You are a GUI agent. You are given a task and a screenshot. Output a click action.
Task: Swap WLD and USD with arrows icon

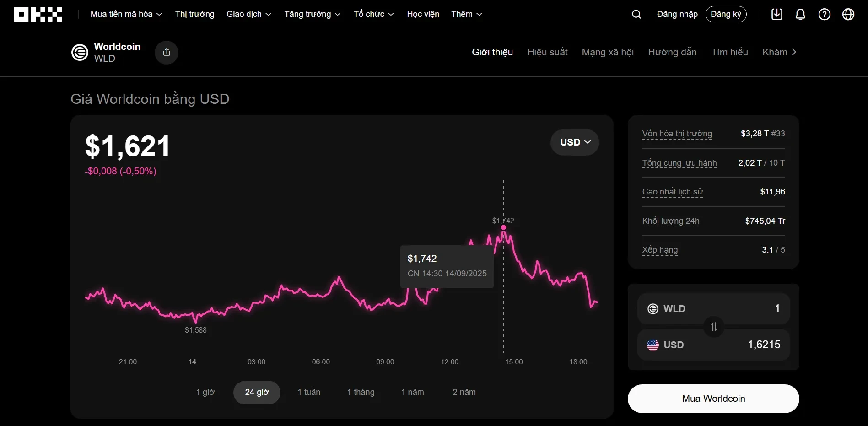(x=713, y=327)
